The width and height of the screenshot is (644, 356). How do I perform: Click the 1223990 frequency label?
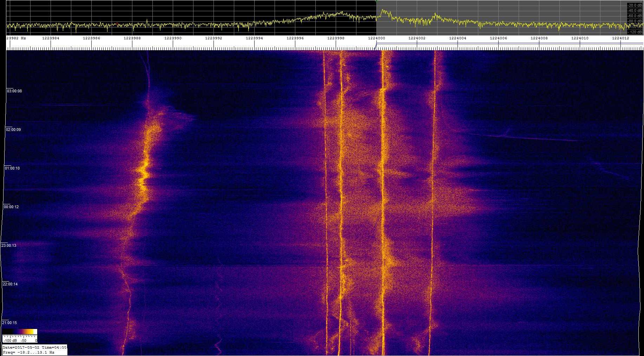click(173, 38)
